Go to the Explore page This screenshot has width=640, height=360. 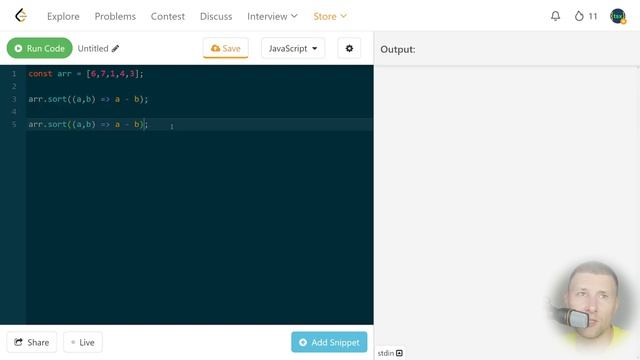click(x=63, y=16)
